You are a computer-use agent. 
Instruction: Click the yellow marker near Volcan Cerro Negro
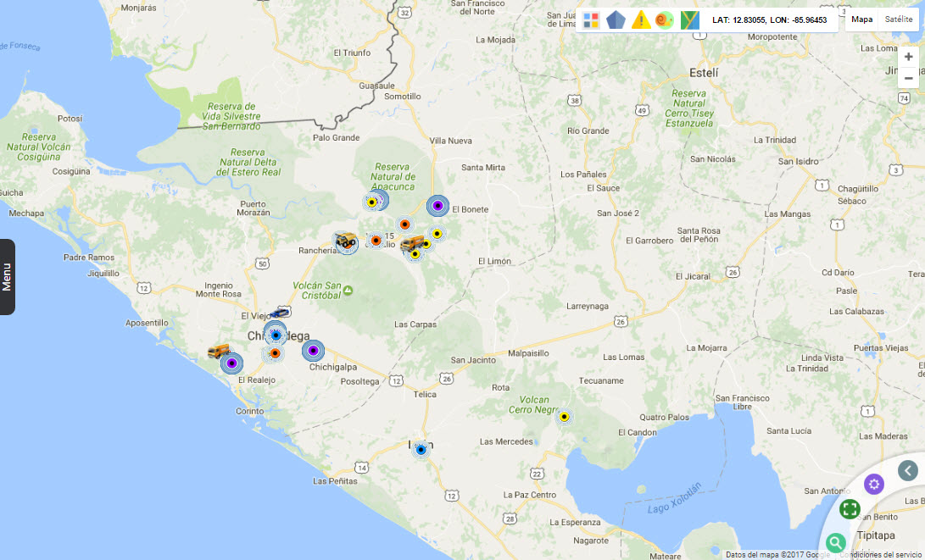point(564,417)
